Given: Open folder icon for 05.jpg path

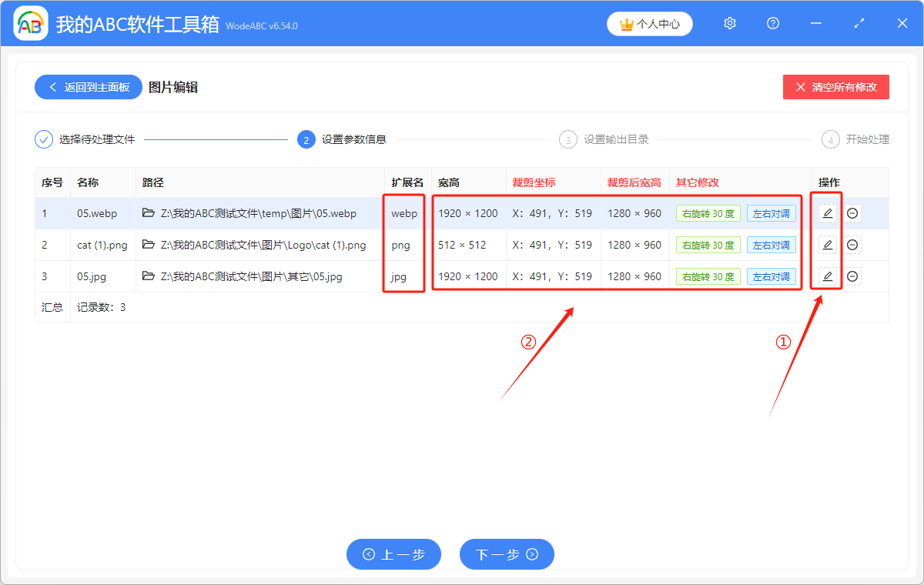Looking at the screenshot, I should click(149, 276).
